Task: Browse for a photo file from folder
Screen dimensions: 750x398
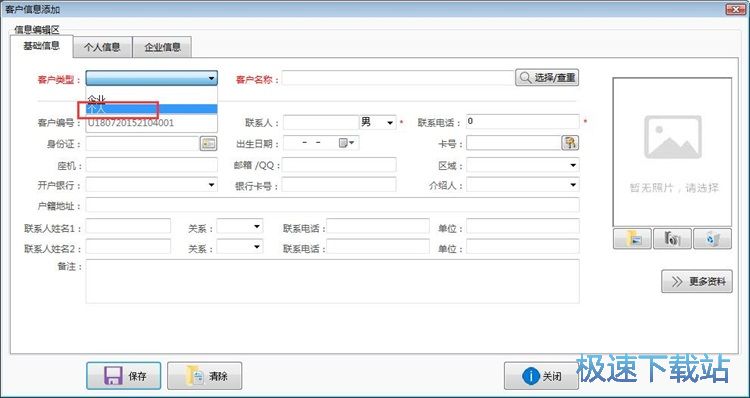Action: pos(632,239)
